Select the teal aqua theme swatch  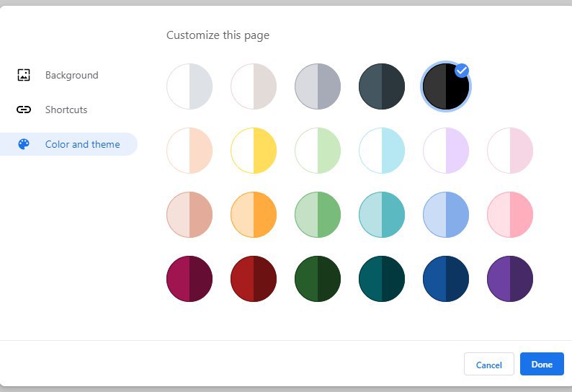[x=382, y=215]
